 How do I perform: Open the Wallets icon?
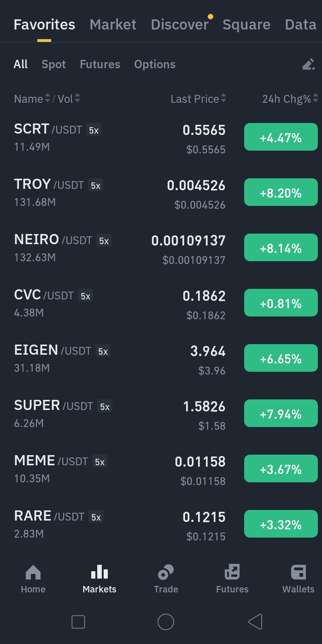tap(299, 572)
